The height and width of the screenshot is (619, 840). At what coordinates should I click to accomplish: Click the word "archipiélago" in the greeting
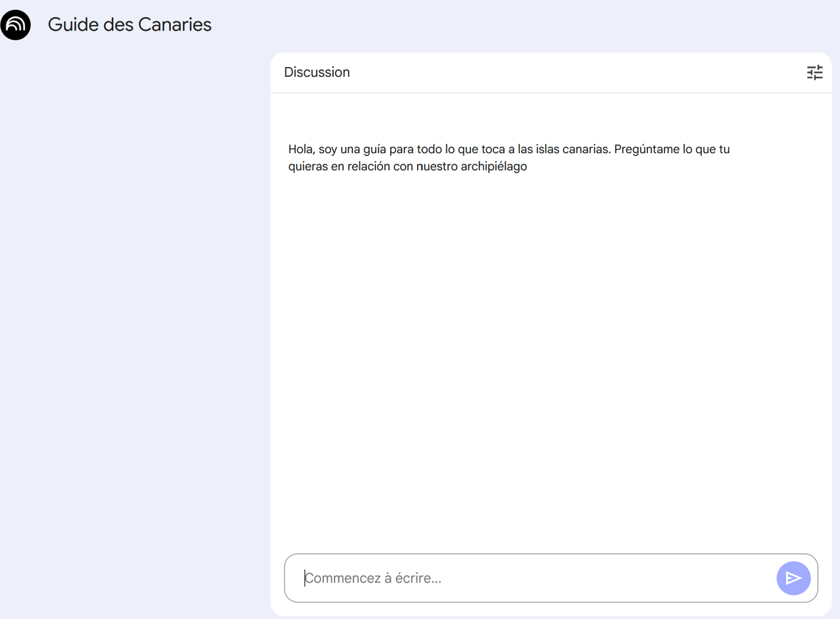click(x=494, y=167)
